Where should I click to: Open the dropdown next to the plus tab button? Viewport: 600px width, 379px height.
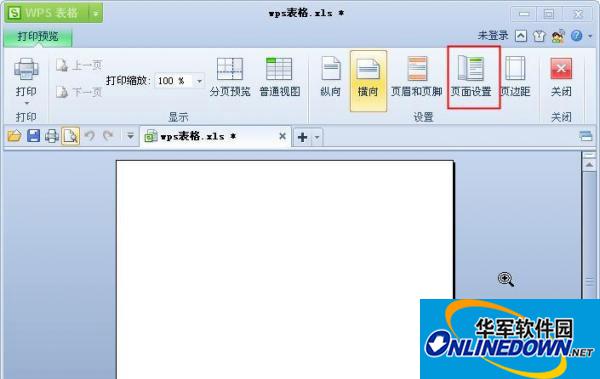coord(317,137)
